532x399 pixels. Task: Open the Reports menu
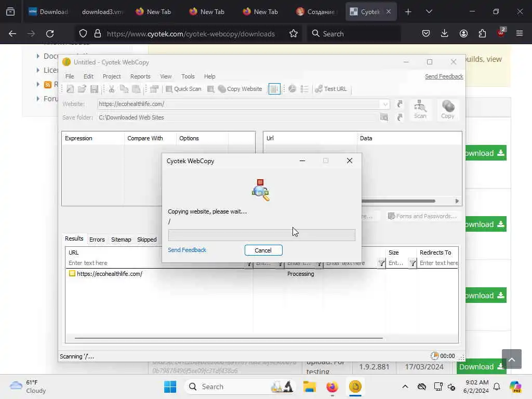[x=140, y=76]
